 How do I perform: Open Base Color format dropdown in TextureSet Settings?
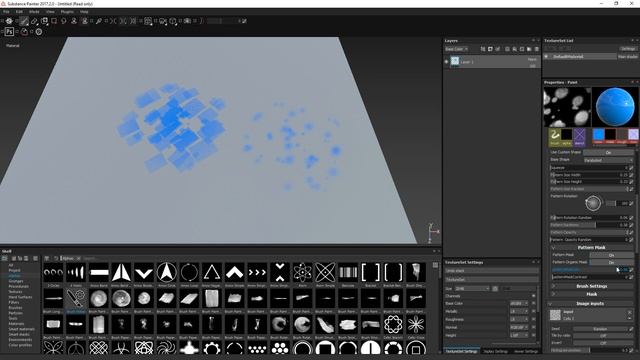519,304
